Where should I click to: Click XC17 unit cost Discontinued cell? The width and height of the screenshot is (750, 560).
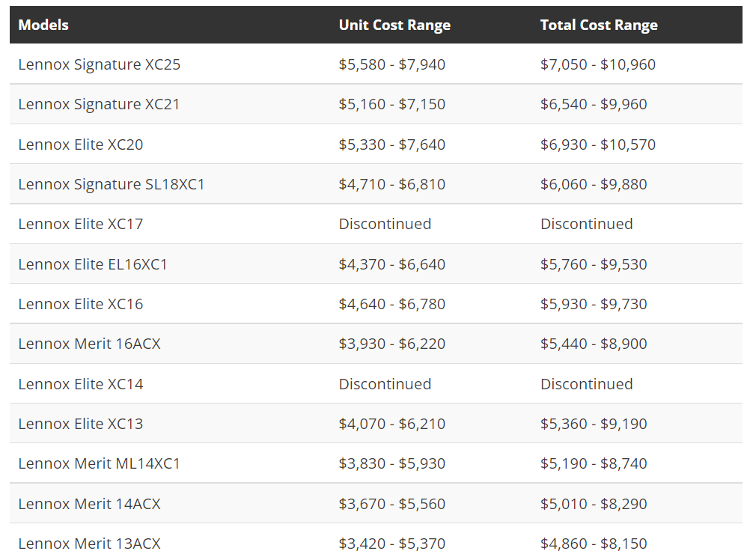click(x=385, y=224)
